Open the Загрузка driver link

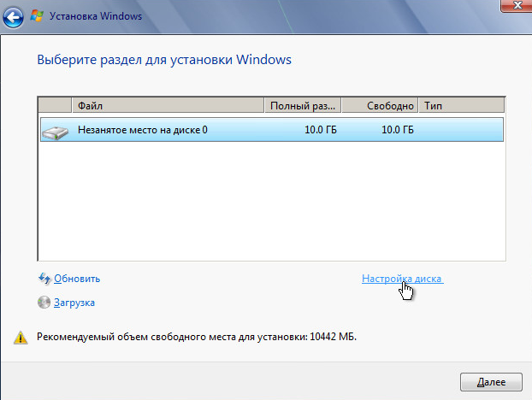pyautogui.click(x=74, y=303)
